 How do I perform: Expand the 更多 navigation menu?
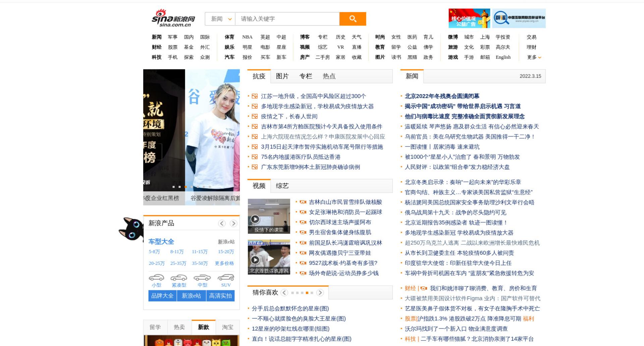click(x=534, y=57)
